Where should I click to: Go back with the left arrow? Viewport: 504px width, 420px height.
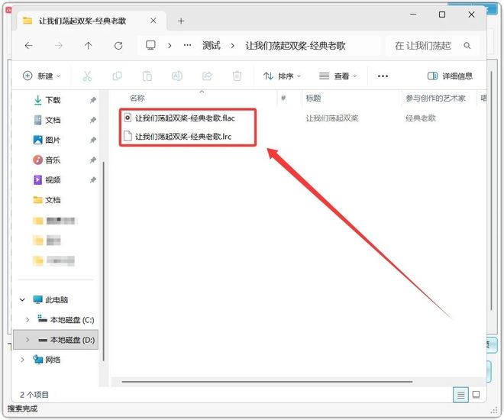click(x=28, y=46)
